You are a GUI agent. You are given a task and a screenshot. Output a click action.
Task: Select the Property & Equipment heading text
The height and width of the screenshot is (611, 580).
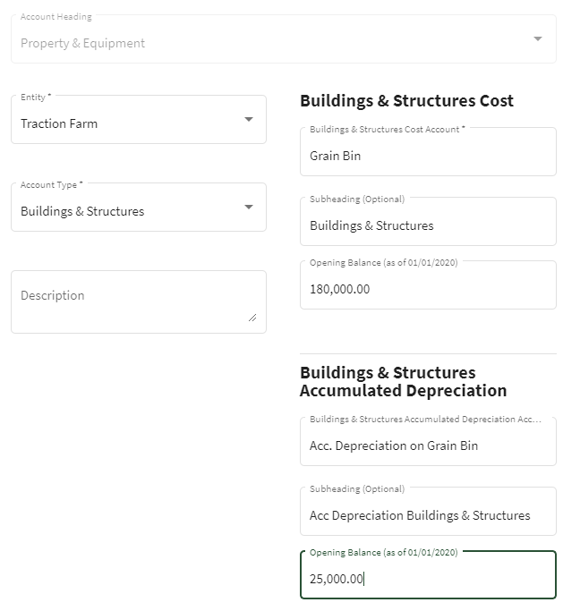click(83, 43)
